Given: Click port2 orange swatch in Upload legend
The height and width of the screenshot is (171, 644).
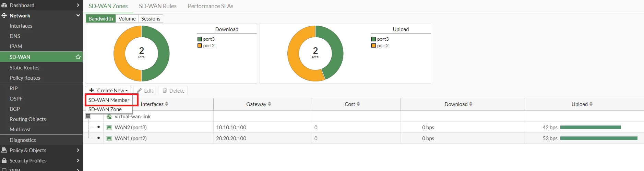Looking at the screenshot, I should (373, 45).
